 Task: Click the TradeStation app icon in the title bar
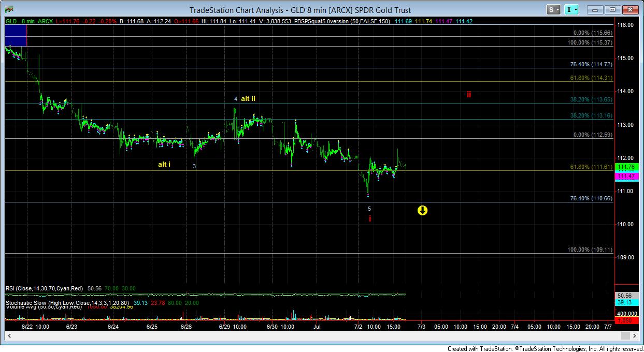point(10,9)
